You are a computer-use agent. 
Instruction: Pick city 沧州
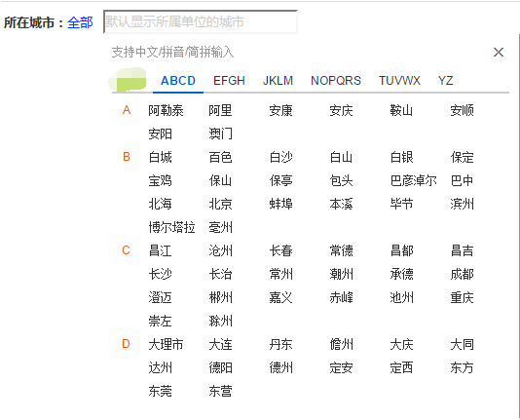click(x=220, y=250)
